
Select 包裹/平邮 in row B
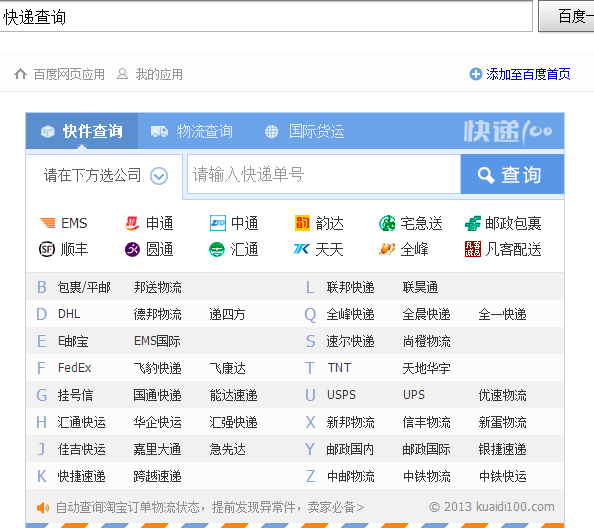(x=84, y=287)
